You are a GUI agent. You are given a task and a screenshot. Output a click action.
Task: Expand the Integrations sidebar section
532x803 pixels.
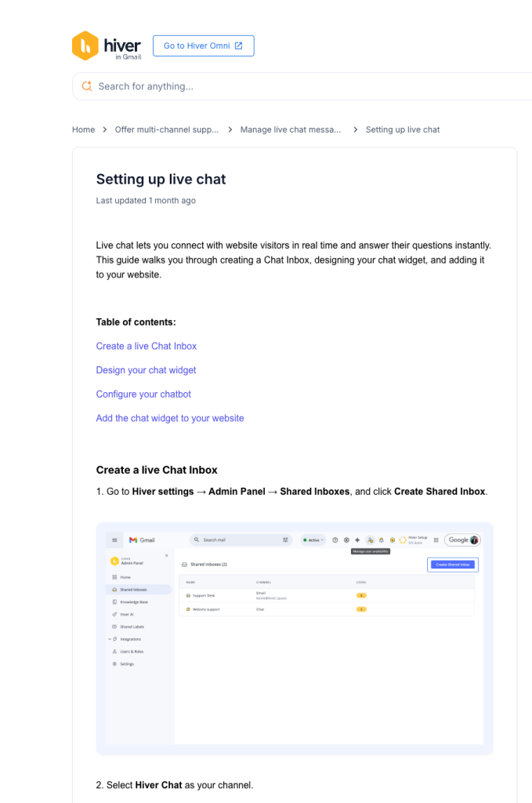(114, 639)
